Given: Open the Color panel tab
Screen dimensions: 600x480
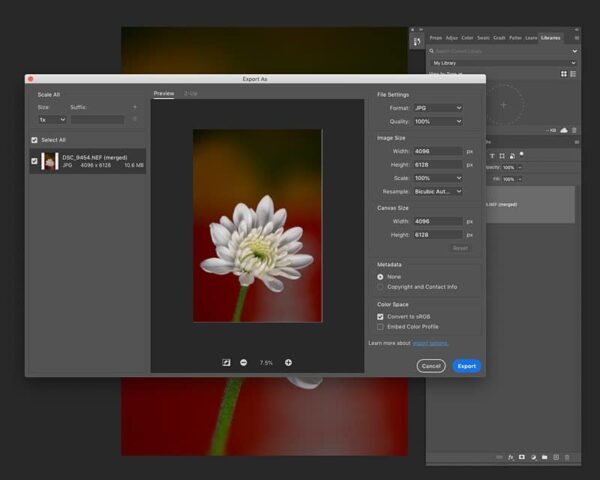Looking at the screenshot, I should click(467, 38).
